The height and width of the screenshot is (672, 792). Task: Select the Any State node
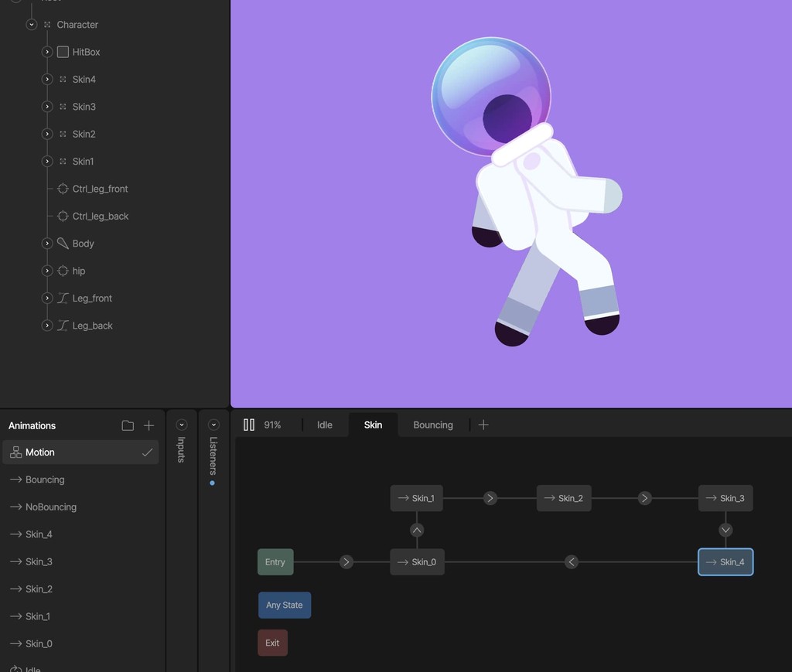point(284,605)
